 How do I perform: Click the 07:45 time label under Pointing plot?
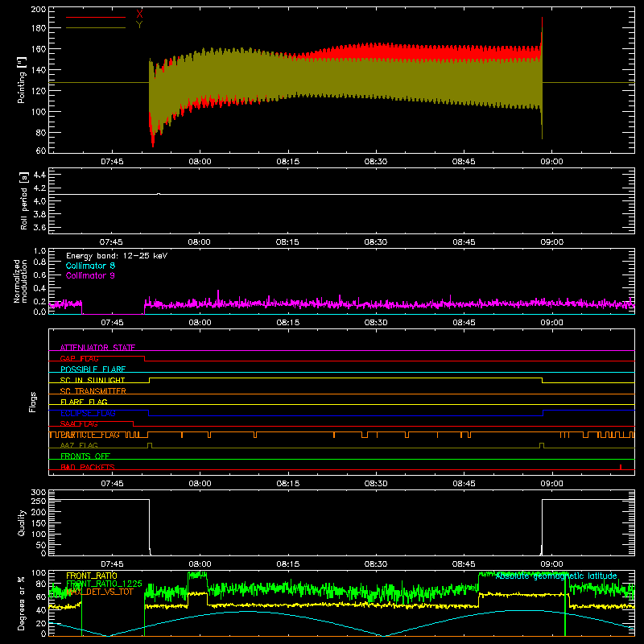tap(112, 162)
